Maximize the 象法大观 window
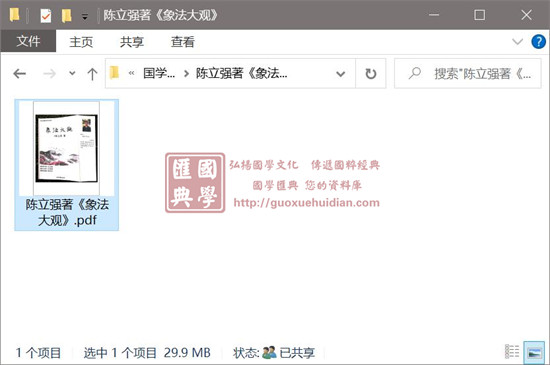This screenshot has width=550, height=365. pos(479,15)
